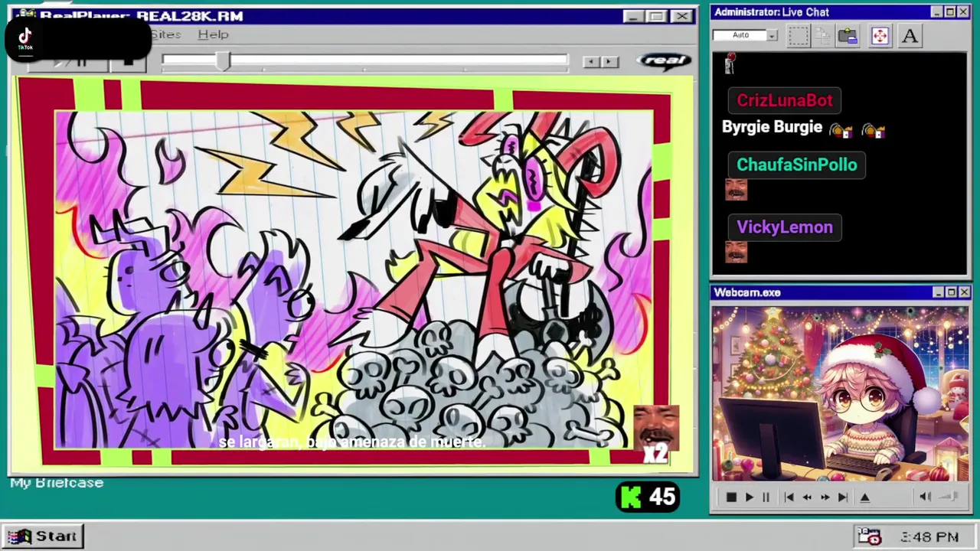Image resolution: width=980 pixels, height=551 pixels.
Task: Open the Help menu in RealPlayer
Action: point(213,34)
